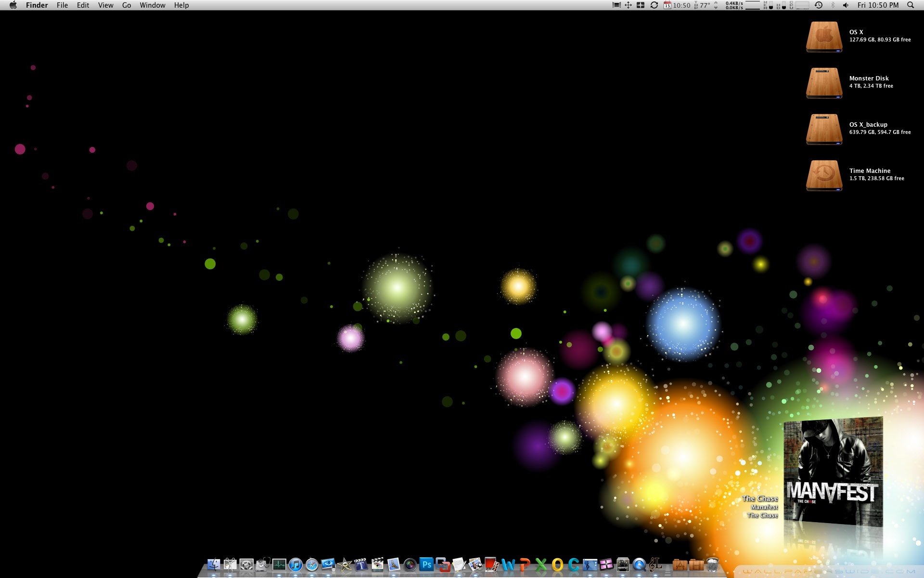The image size is (924, 578).
Task: Click the network speed KB/s readout
Action: pos(734,5)
